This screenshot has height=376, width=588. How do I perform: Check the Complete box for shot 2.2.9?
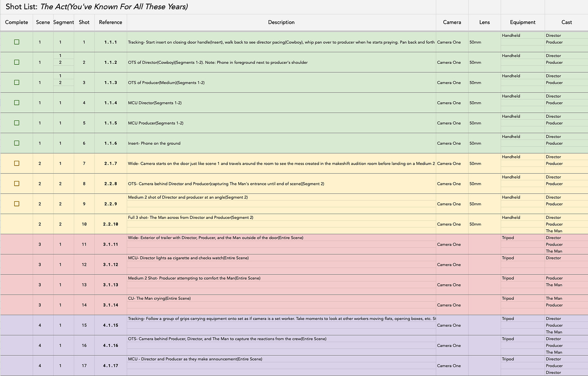point(17,204)
